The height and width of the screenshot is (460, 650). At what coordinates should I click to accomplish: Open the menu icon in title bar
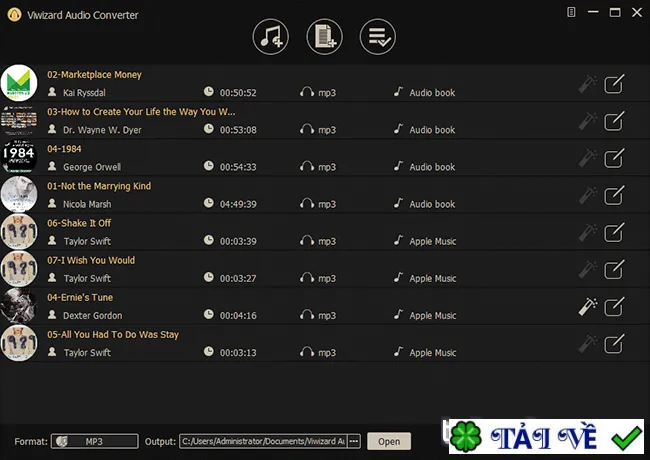571,12
